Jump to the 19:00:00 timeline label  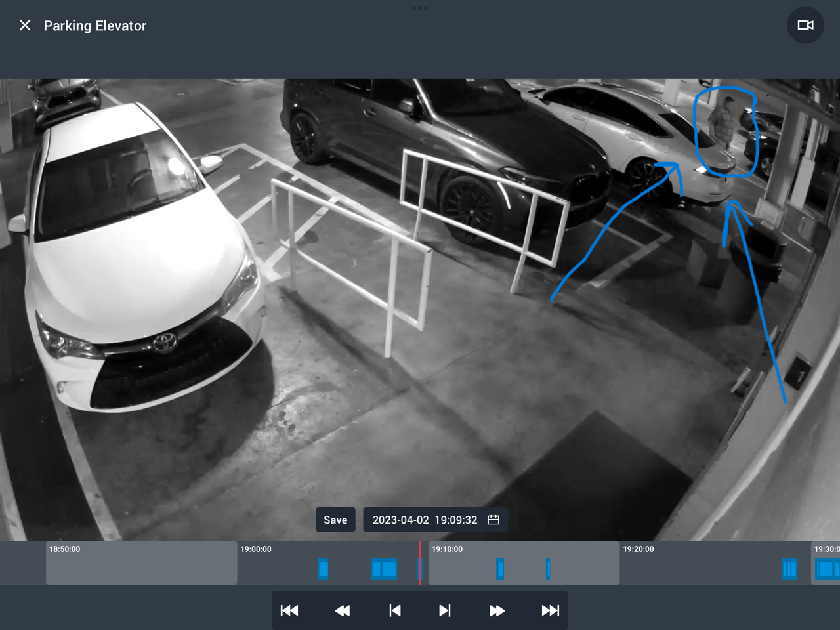(256, 549)
